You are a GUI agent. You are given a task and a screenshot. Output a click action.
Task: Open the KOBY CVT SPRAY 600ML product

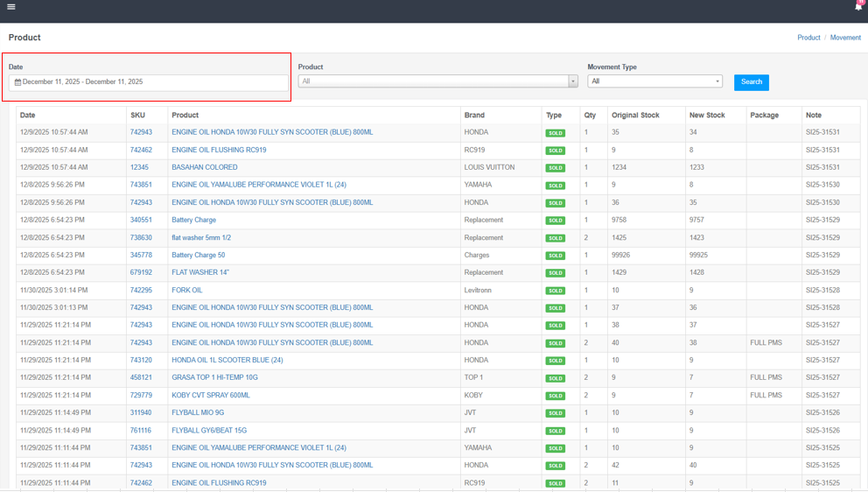(210, 395)
